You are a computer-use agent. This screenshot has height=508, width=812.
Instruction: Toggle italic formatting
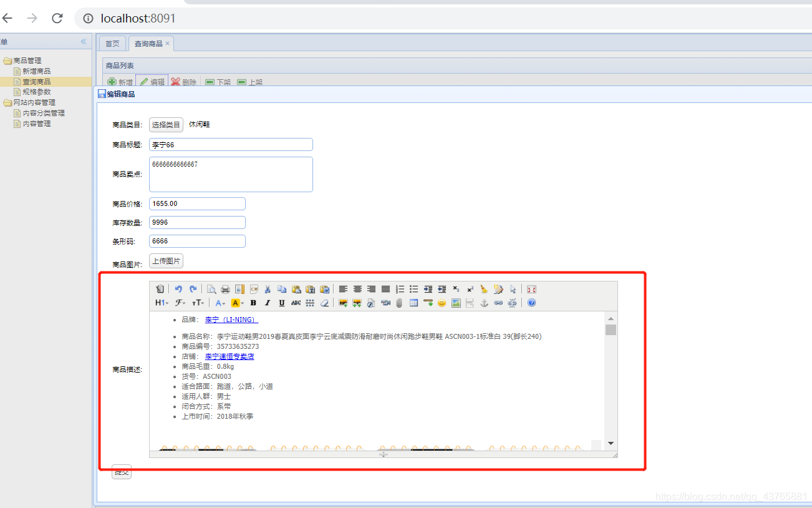coord(268,303)
